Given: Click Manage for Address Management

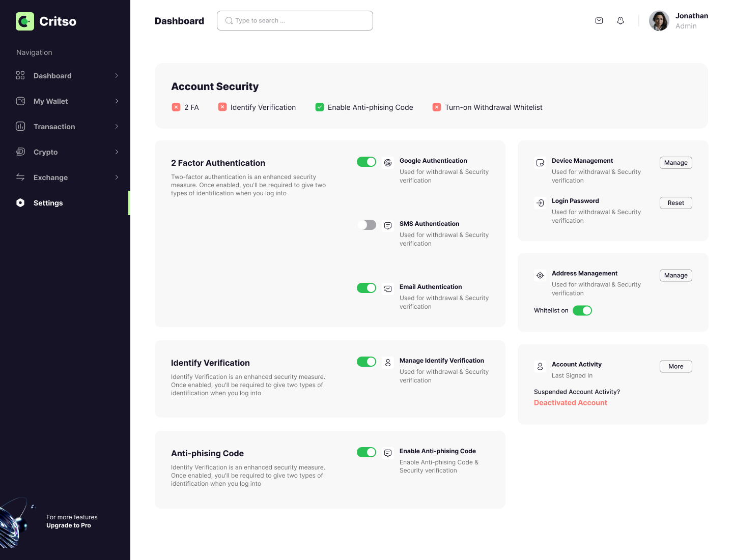Looking at the screenshot, I should [676, 275].
